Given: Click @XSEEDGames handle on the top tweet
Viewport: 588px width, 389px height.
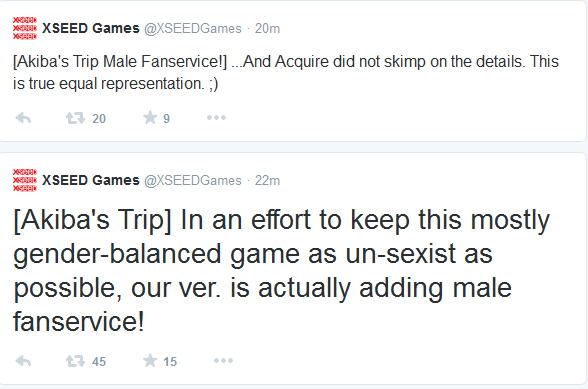Looking at the screenshot, I should 193,29.
